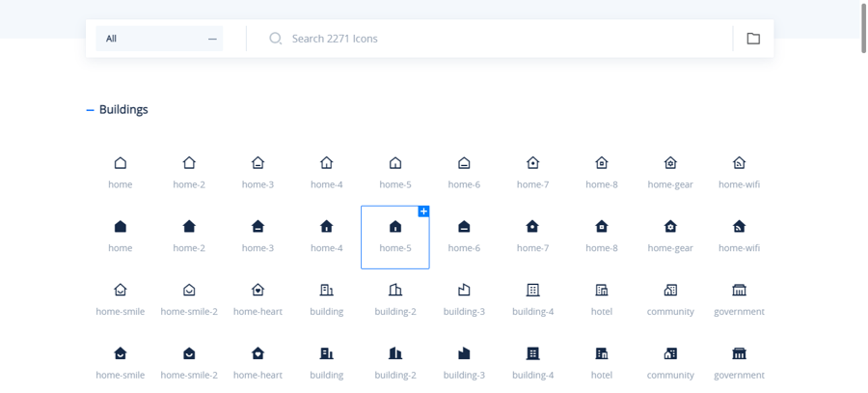Choose the outline home-8 icon
868x393 pixels.
click(x=602, y=163)
